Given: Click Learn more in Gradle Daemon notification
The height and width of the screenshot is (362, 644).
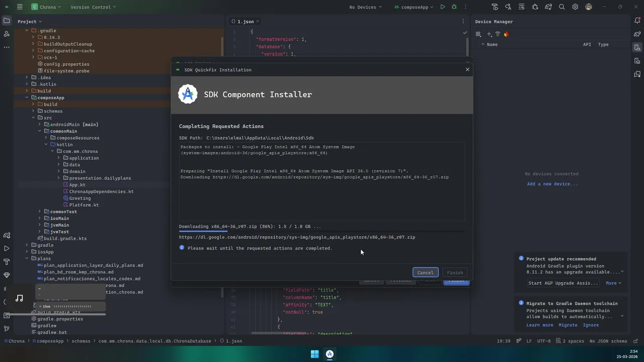Looking at the screenshot, I should [x=540, y=325].
